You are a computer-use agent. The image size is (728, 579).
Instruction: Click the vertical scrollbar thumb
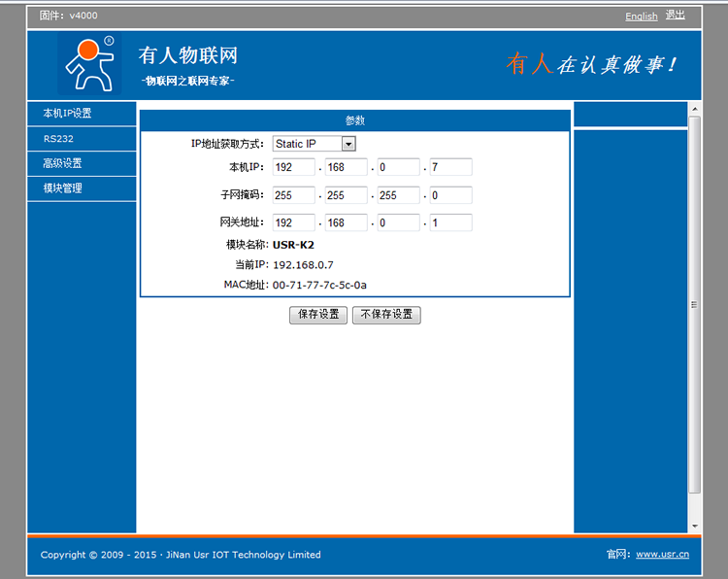click(694, 304)
